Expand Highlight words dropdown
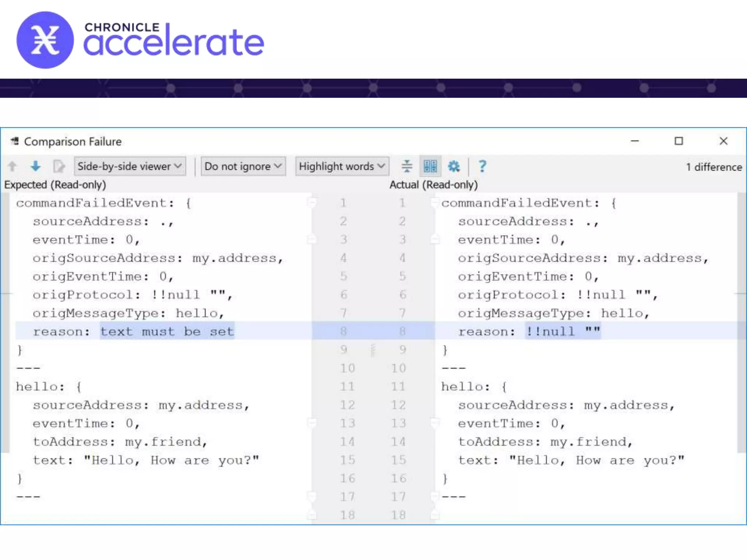This screenshot has height=560, width=747. [x=342, y=166]
